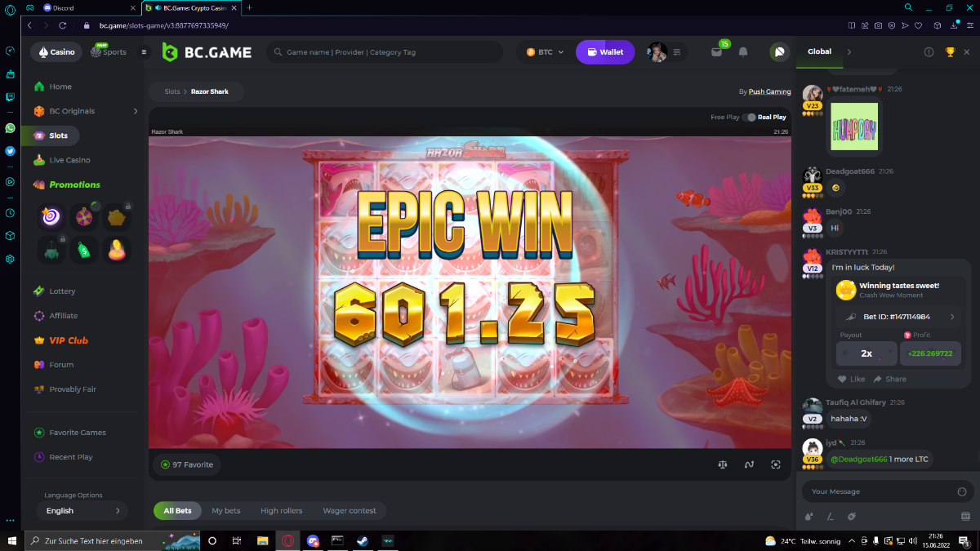Open the fullscreen mode icon under game
980x551 pixels.
click(776, 464)
